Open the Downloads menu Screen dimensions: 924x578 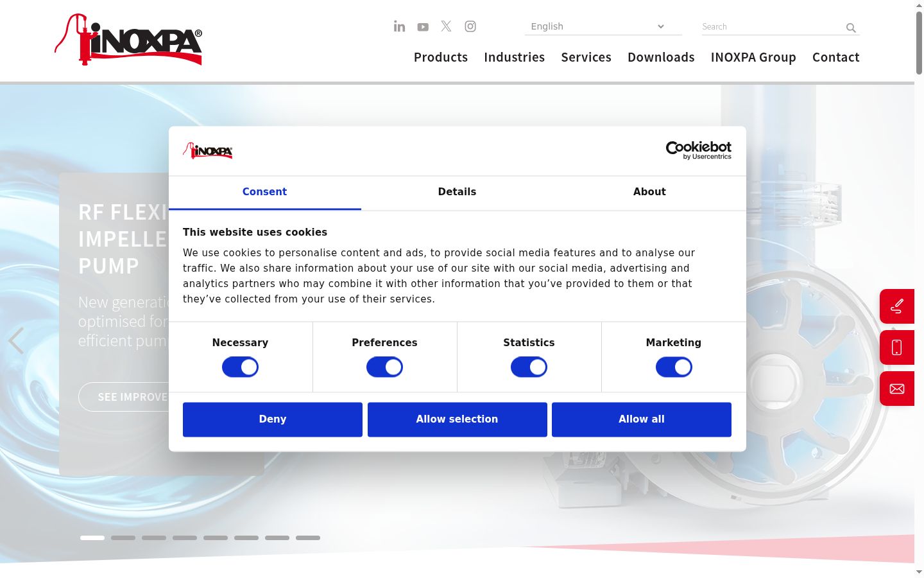661,57
